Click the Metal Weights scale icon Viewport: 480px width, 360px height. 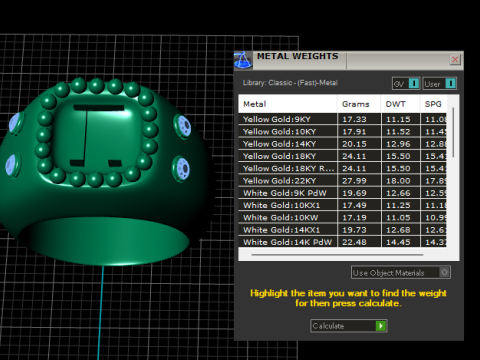click(x=243, y=60)
